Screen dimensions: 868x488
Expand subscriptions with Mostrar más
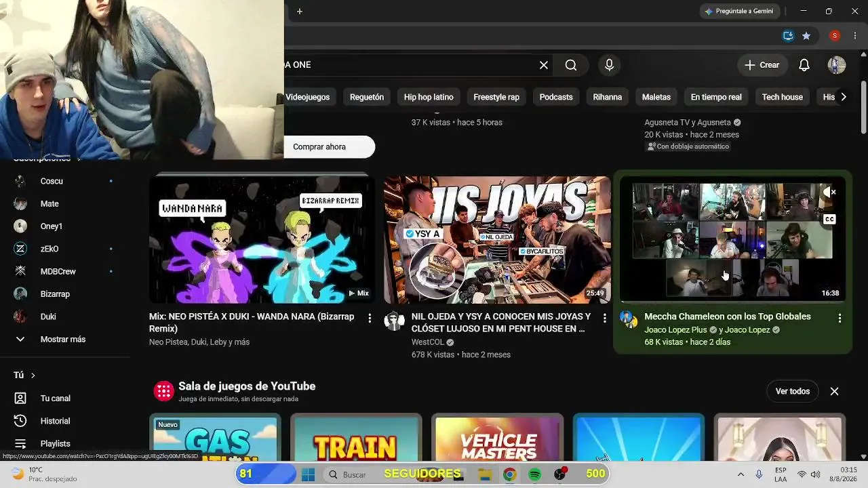click(64, 340)
